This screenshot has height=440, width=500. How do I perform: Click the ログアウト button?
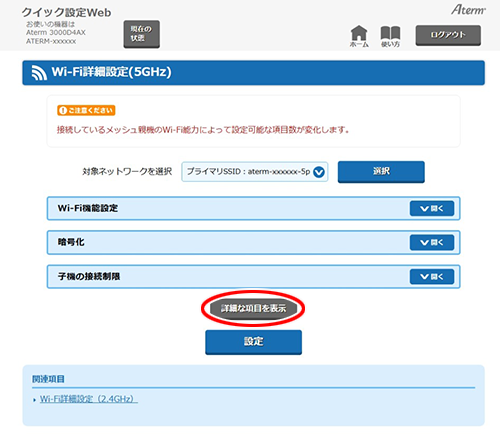point(448,35)
